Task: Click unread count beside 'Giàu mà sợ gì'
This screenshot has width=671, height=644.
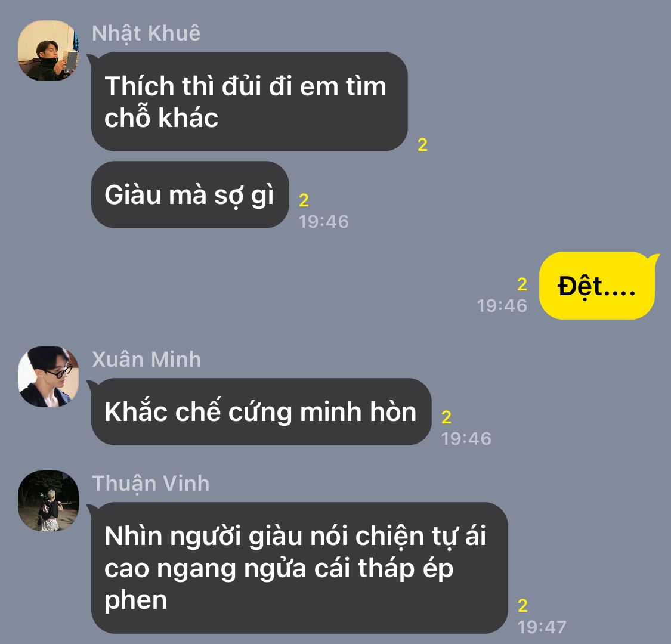Action: point(304,200)
